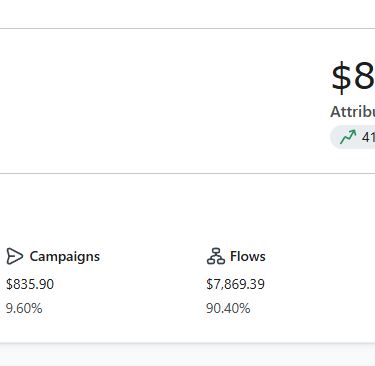Click the gray background strip below the card
The image size is (375, 366).
point(187,355)
